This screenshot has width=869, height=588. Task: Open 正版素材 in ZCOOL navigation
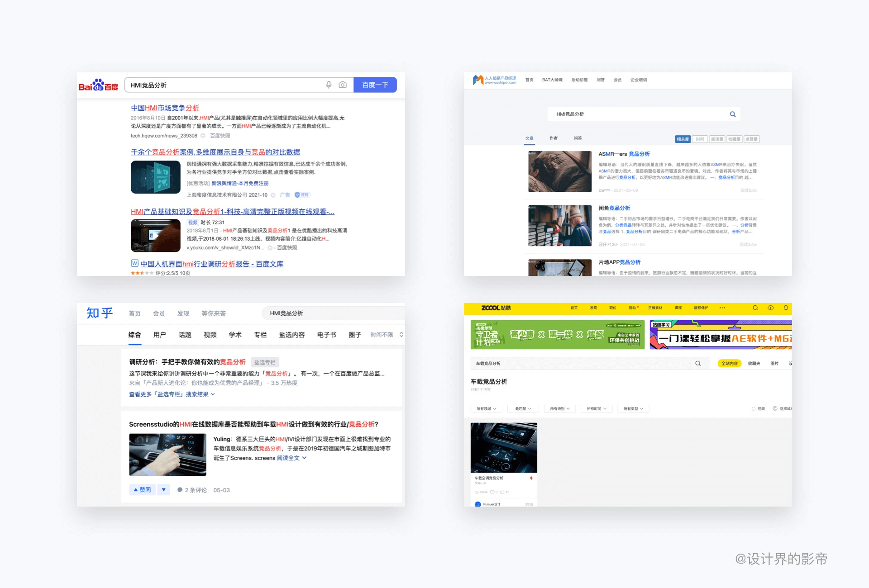[655, 308]
